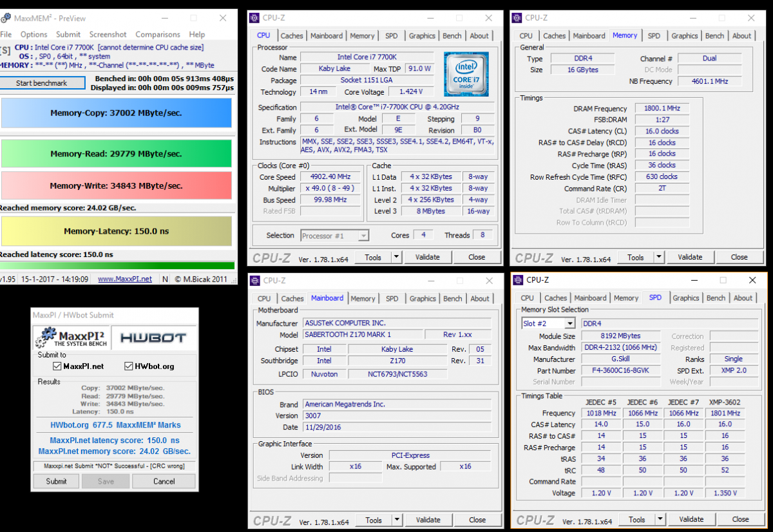Open the Screenshot menu in MaxxMEM²

coord(108,34)
